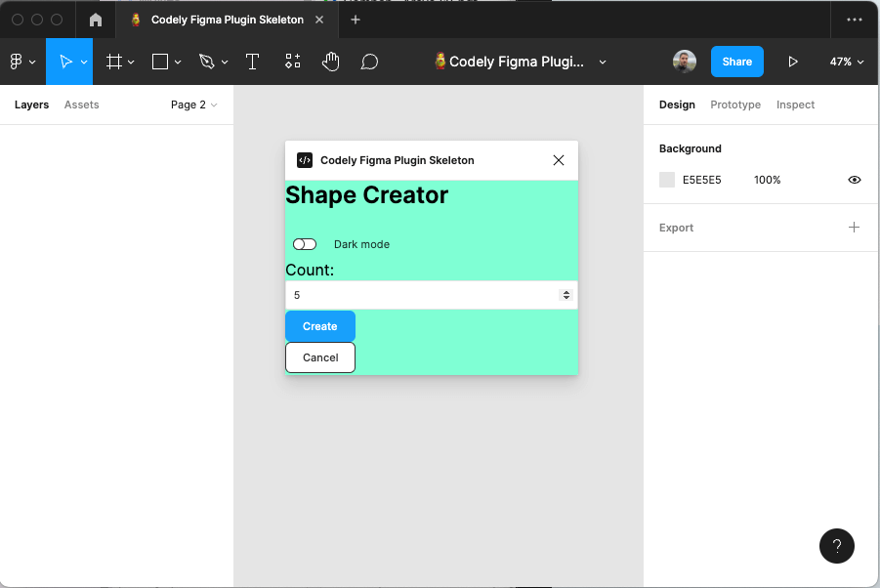Click the Cancel button
Image resolution: width=880 pixels, height=588 pixels.
point(320,357)
